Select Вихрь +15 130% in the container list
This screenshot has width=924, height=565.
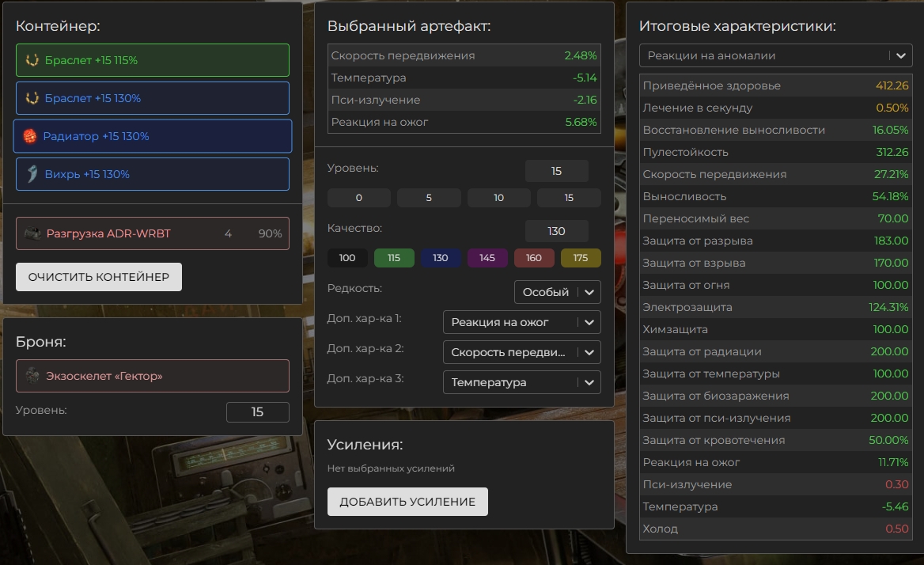152,174
